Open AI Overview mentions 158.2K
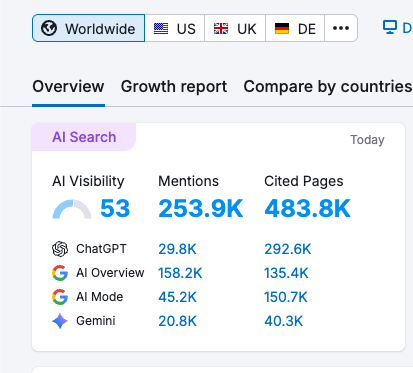 click(180, 273)
